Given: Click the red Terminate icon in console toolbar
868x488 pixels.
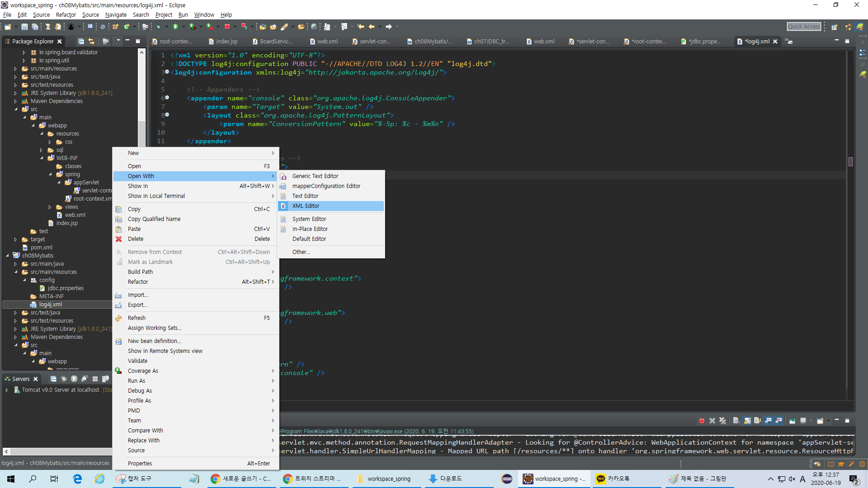Looking at the screenshot, I should coord(702,421).
